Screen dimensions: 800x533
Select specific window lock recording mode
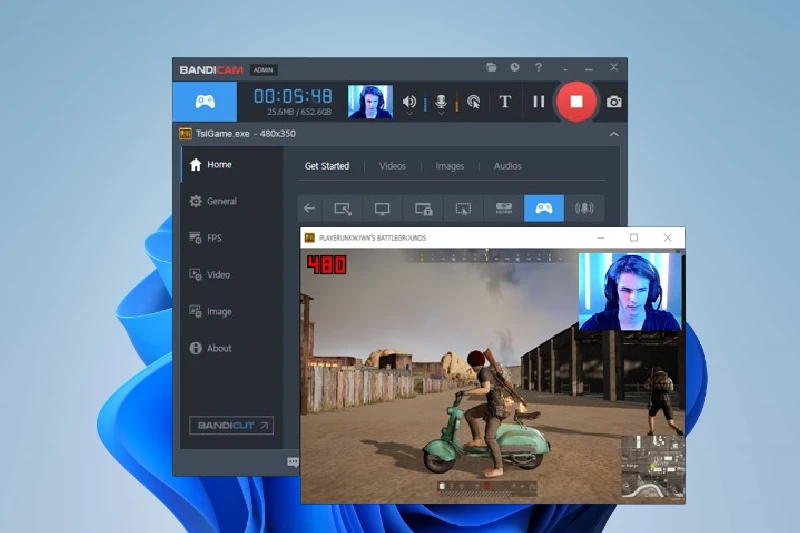click(x=423, y=208)
